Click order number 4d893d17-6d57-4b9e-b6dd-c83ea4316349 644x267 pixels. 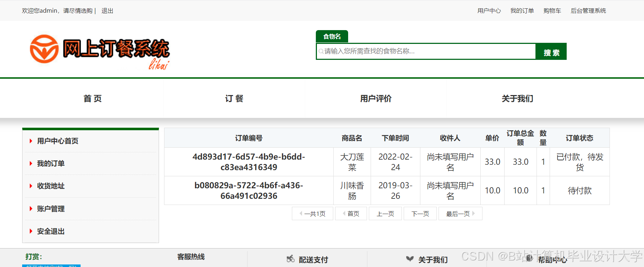point(249,162)
